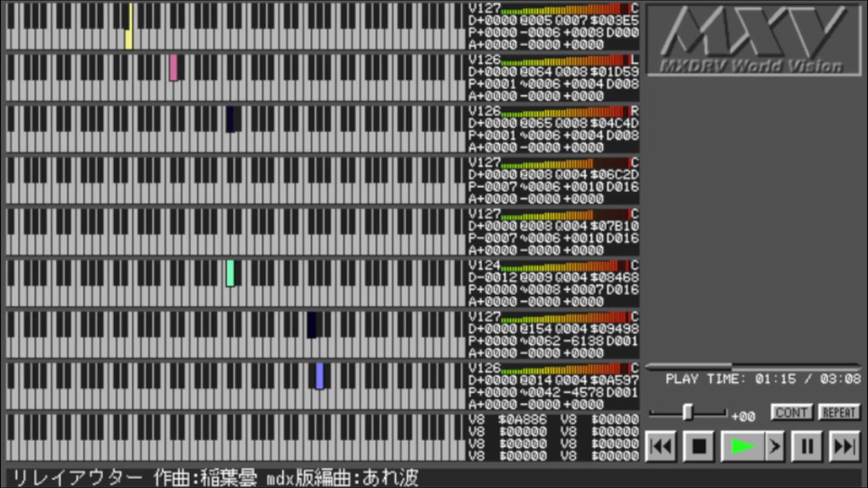This screenshot has width=868, height=488.
Task: Click the address value $07B10
Action: pyautogui.click(x=615, y=226)
